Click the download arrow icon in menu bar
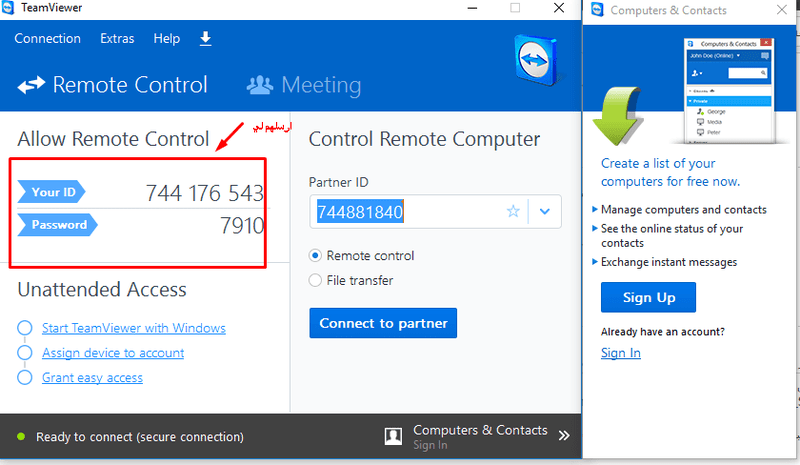Screen dimensions: 800x465 (206, 39)
